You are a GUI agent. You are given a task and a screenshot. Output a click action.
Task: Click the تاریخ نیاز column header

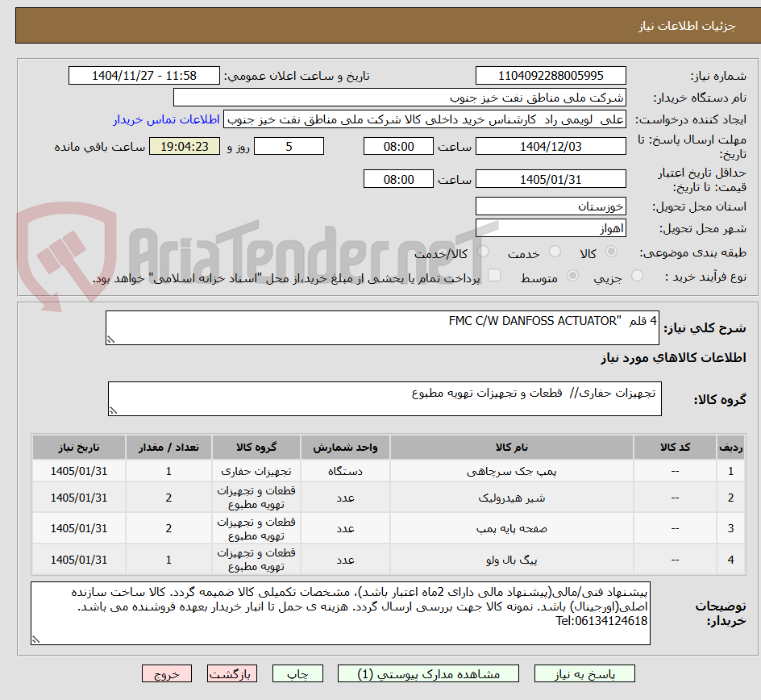point(79,447)
